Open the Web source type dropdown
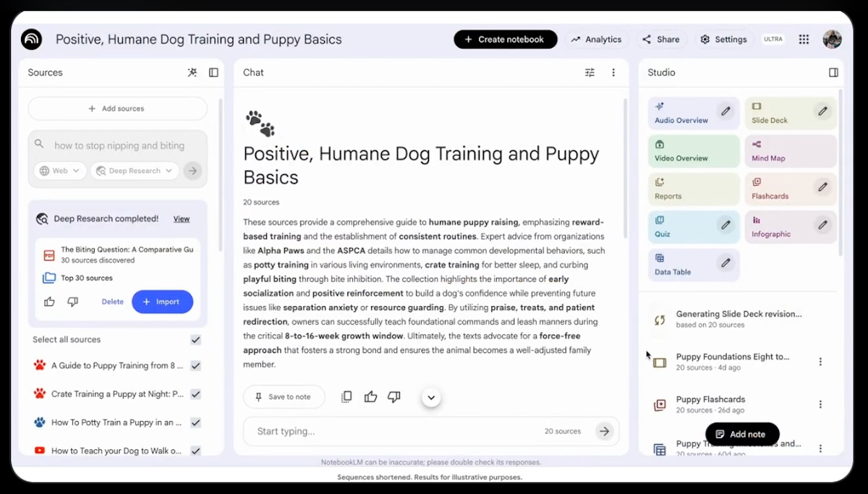 [x=60, y=171]
